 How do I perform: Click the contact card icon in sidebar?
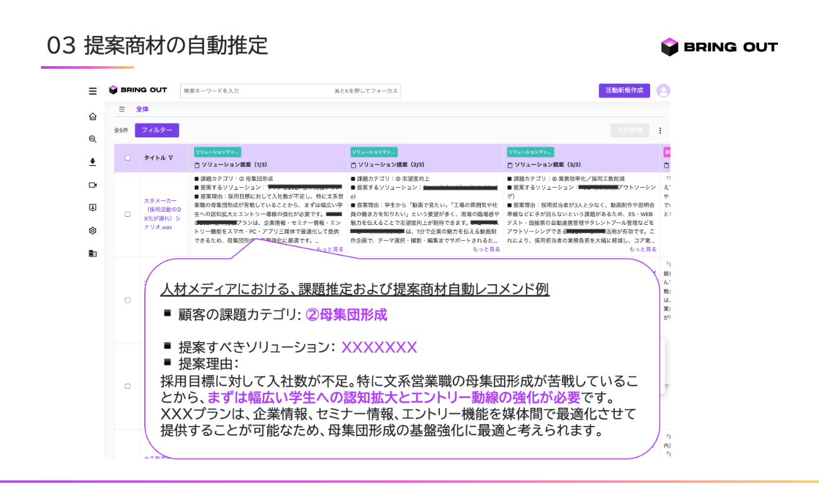coord(93,207)
